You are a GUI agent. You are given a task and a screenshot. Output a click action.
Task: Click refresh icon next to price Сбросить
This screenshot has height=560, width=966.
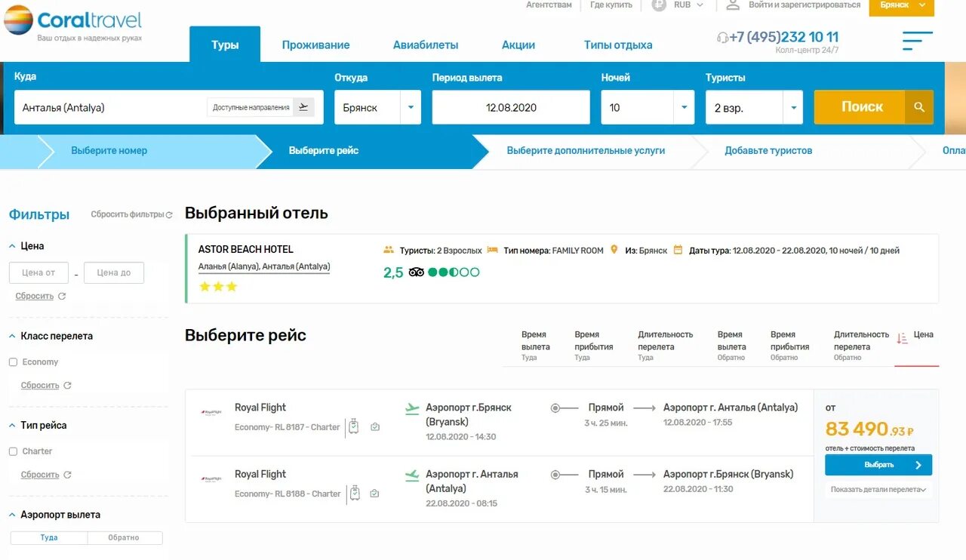pos(62,297)
